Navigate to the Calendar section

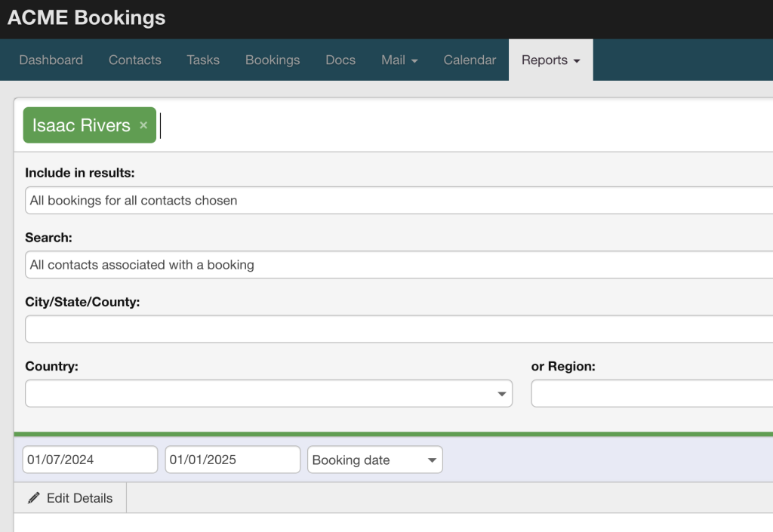tap(469, 60)
